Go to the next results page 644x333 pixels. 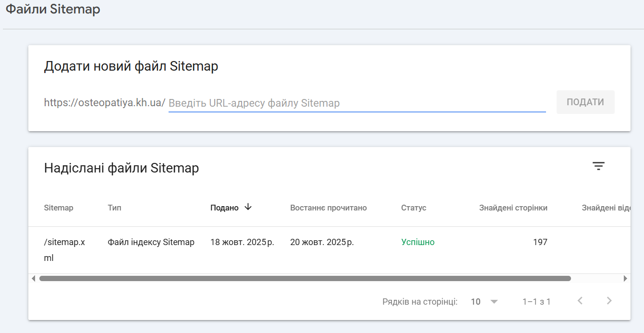(x=609, y=301)
